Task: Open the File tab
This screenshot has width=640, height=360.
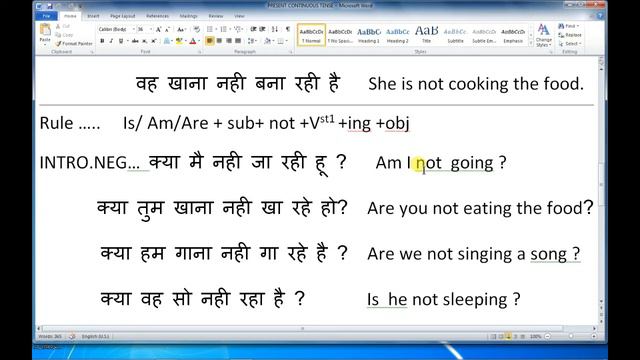Action: [x=47, y=16]
